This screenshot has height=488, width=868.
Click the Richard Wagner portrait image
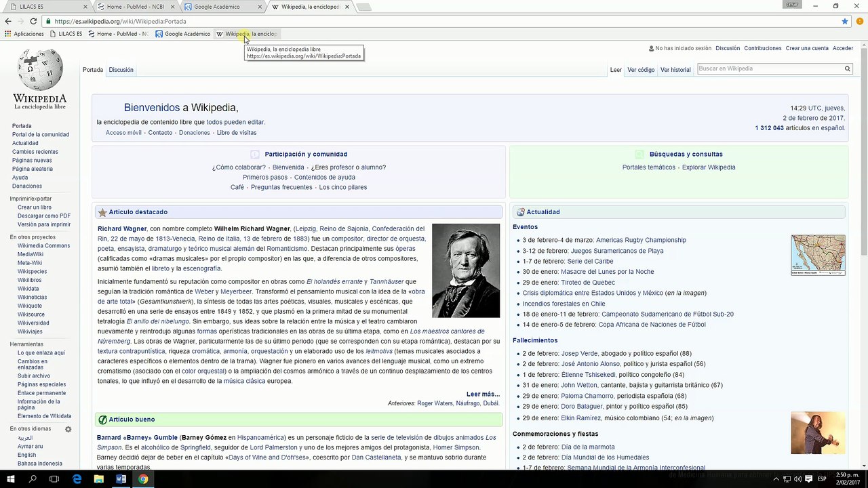[x=466, y=270]
